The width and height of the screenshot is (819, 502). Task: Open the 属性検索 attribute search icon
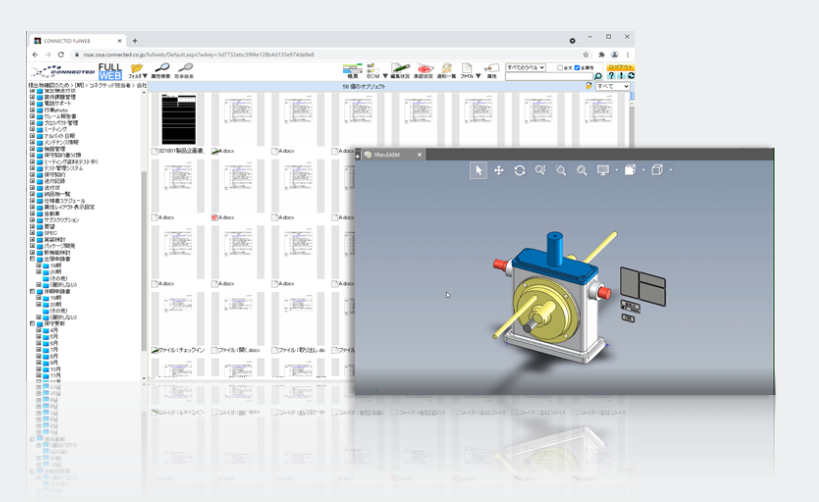[x=162, y=70]
